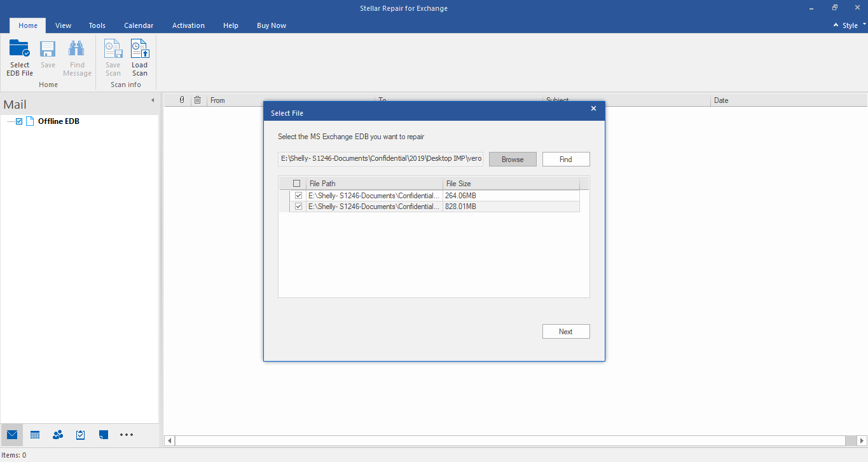
Task: Click the From column header
Action: (x=291, y=100)
